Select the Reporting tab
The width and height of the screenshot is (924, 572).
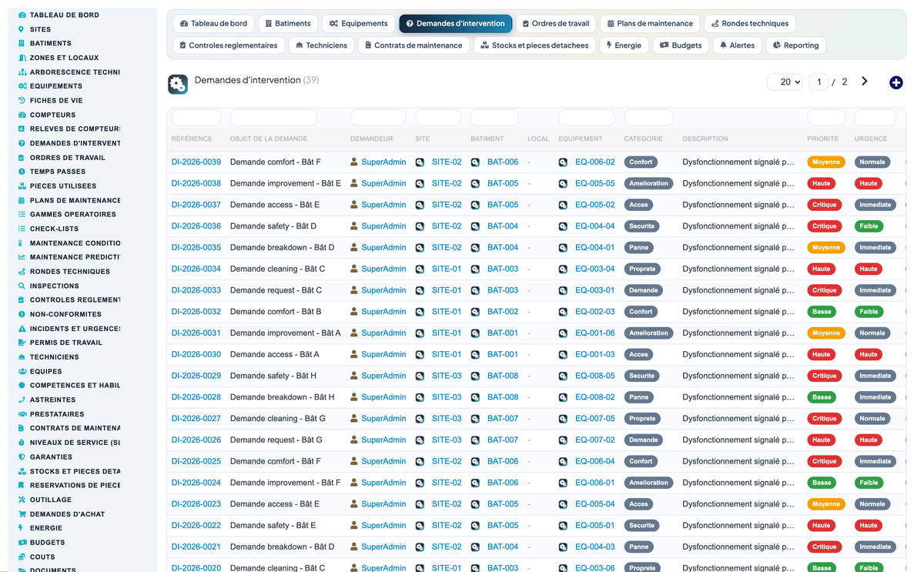click(795, 45)
